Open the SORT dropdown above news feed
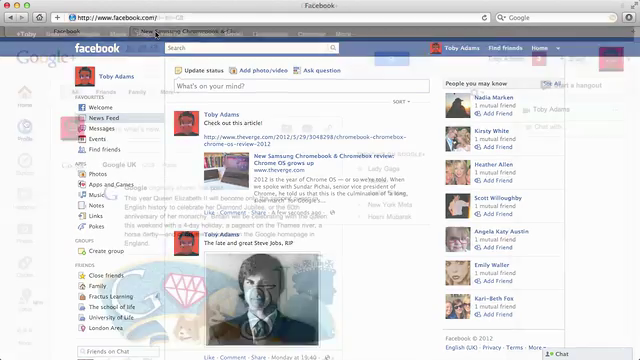640x360 pixels. tap(401, 102)
